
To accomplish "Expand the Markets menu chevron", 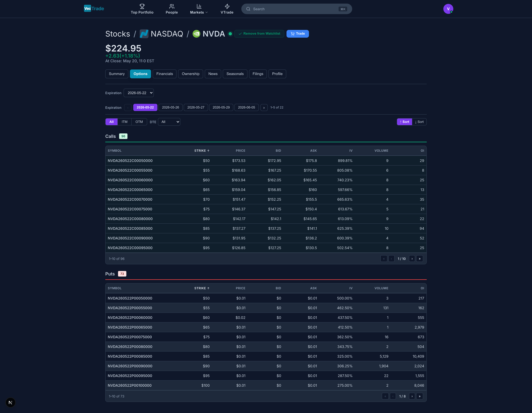I will (207, 12).
